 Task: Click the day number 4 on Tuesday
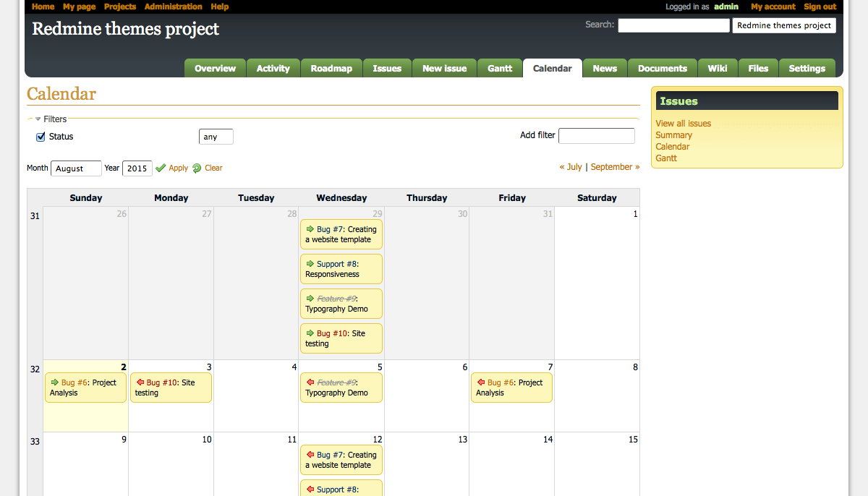coord(294,367)
